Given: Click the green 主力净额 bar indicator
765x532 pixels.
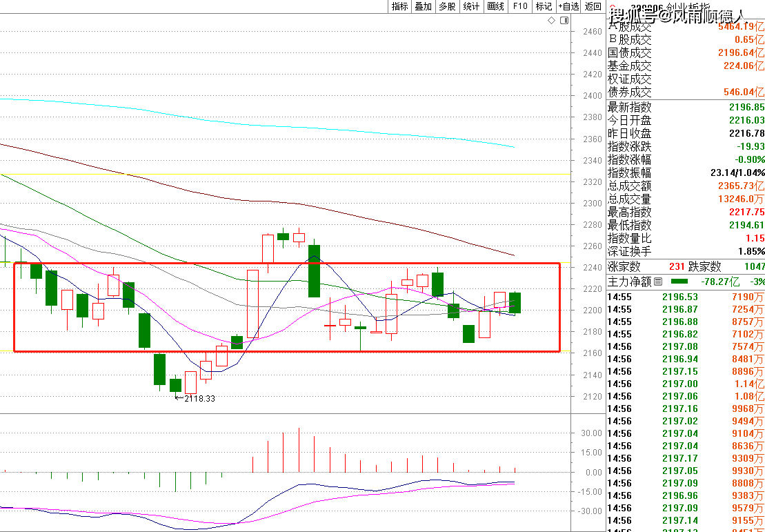Looking at the screenshot, I should coord(679,282).
